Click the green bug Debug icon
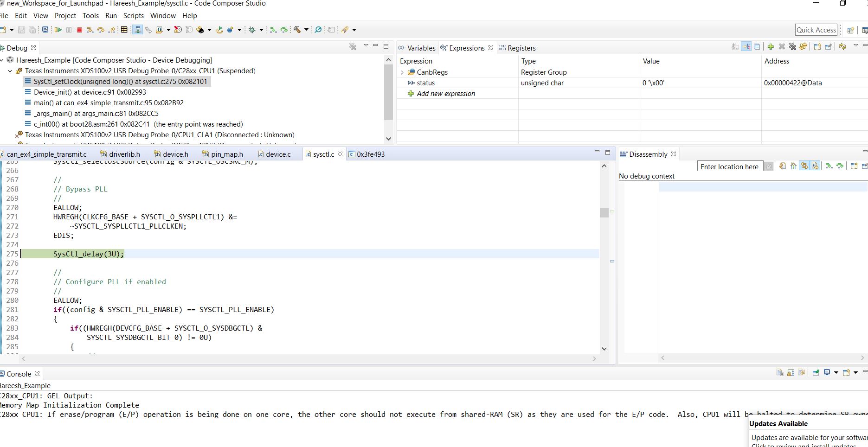 click(x=252, y=30)
